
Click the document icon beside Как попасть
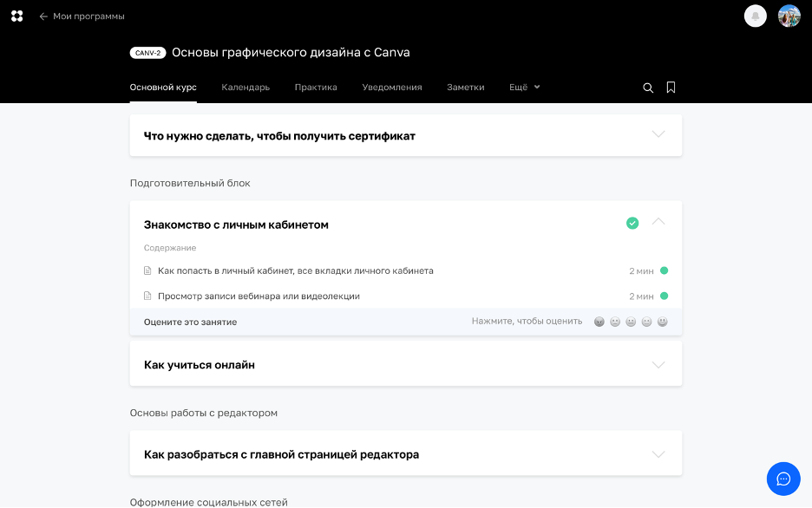[x=147, y=270]
